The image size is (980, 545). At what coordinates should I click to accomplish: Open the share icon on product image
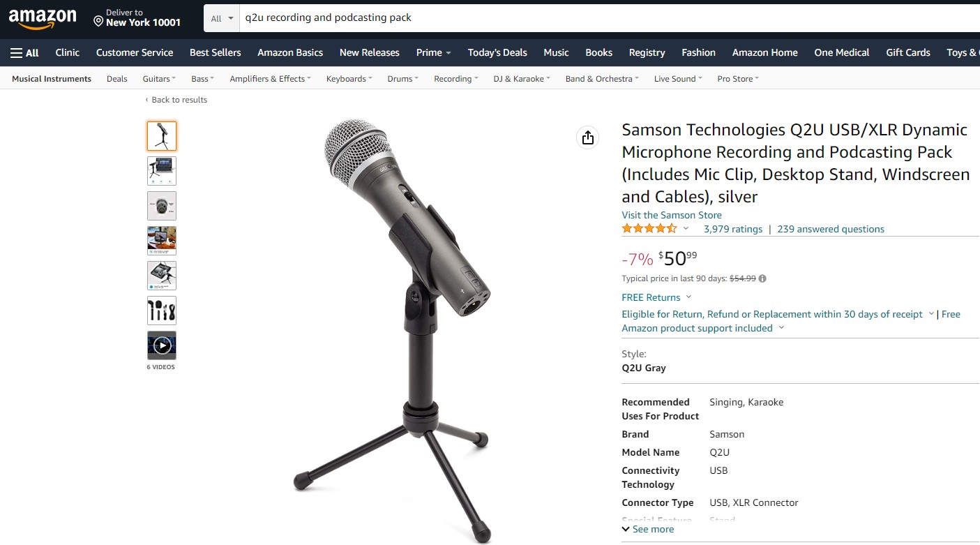click(x=588, y=137)
